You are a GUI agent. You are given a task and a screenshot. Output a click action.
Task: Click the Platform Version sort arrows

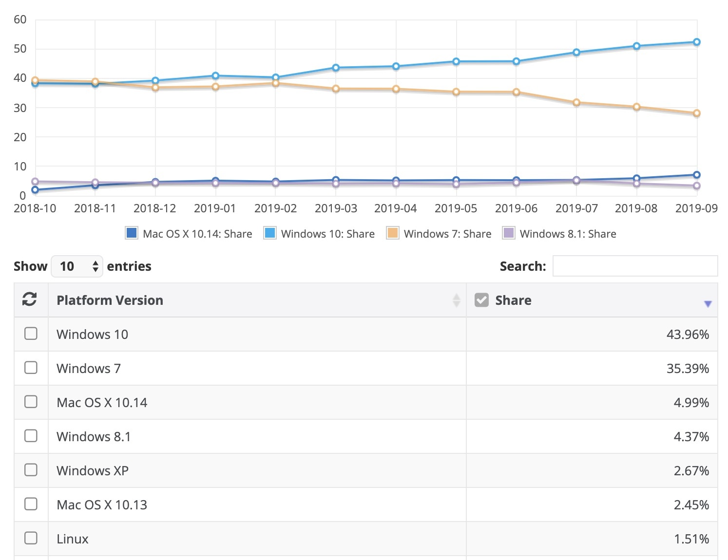click(x=456, y=300)
